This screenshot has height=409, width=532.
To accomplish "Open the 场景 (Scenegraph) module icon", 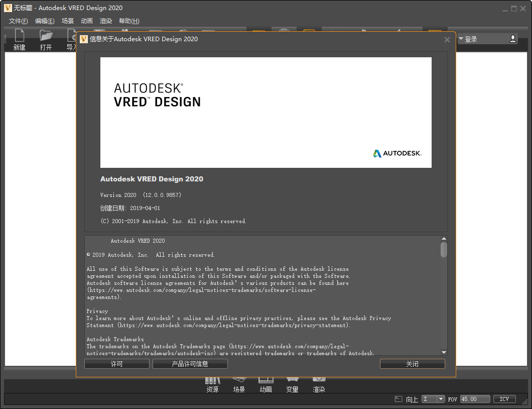I will pyautogui.click(x=239, y=383).
